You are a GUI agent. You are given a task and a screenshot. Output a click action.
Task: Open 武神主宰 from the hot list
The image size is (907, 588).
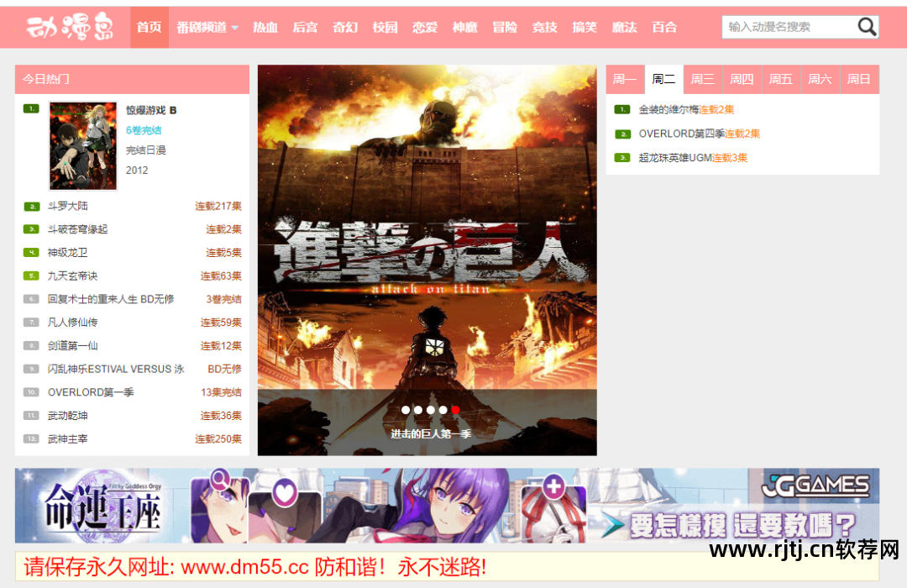[x=68, y=438]
